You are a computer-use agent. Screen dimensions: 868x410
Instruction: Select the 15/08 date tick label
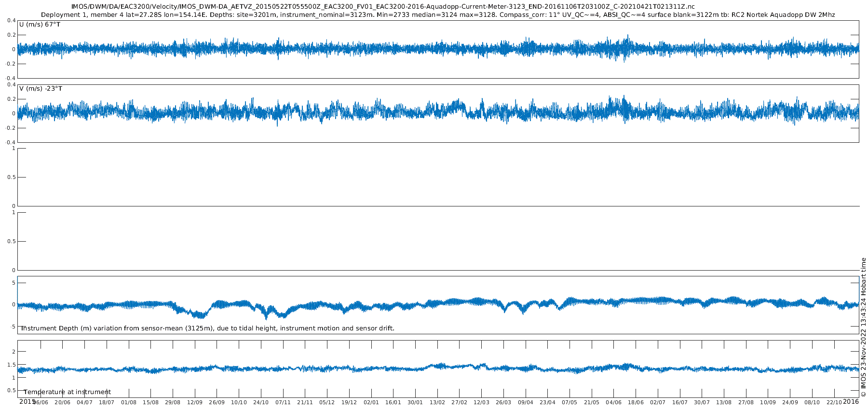pos(150,402)
